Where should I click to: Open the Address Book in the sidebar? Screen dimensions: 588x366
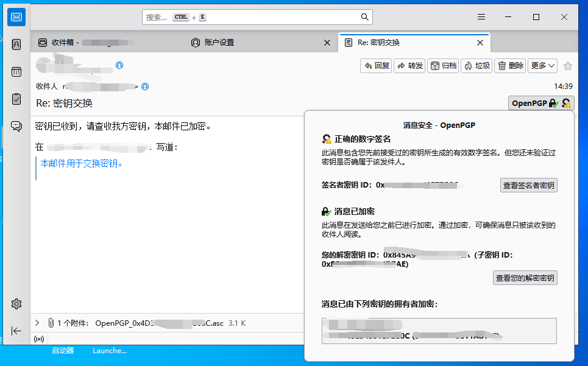[16, 44]
